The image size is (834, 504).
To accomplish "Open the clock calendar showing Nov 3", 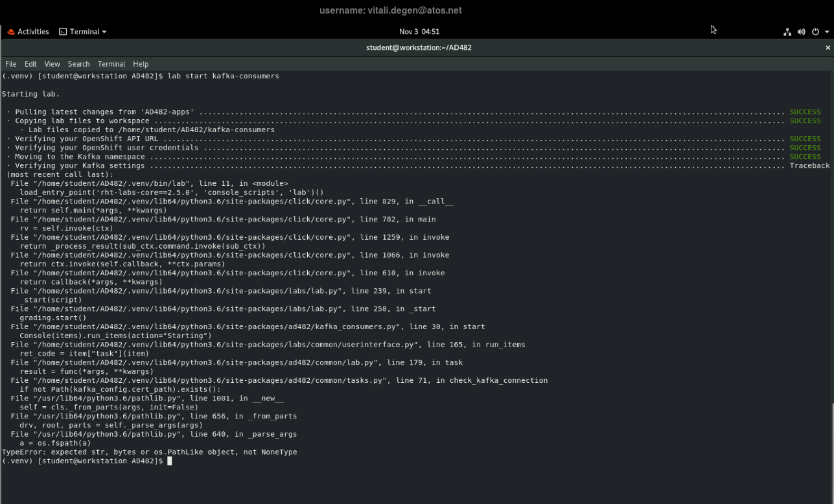I will (x=419, y=32).
